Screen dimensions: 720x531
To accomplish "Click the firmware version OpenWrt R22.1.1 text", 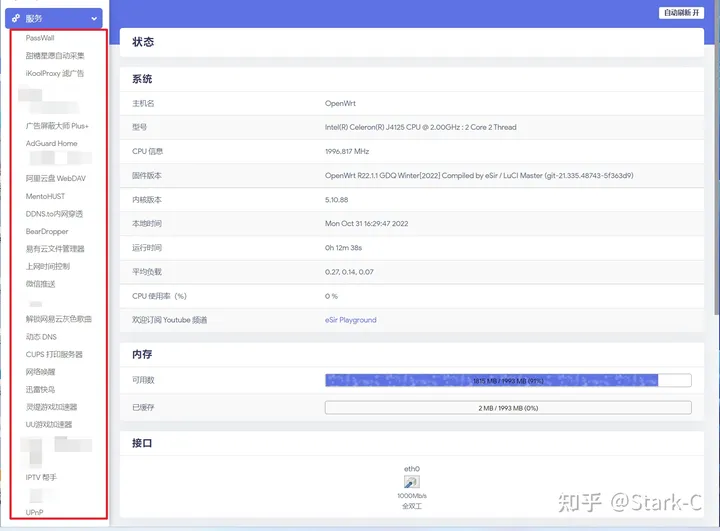I will coord(479,175).
